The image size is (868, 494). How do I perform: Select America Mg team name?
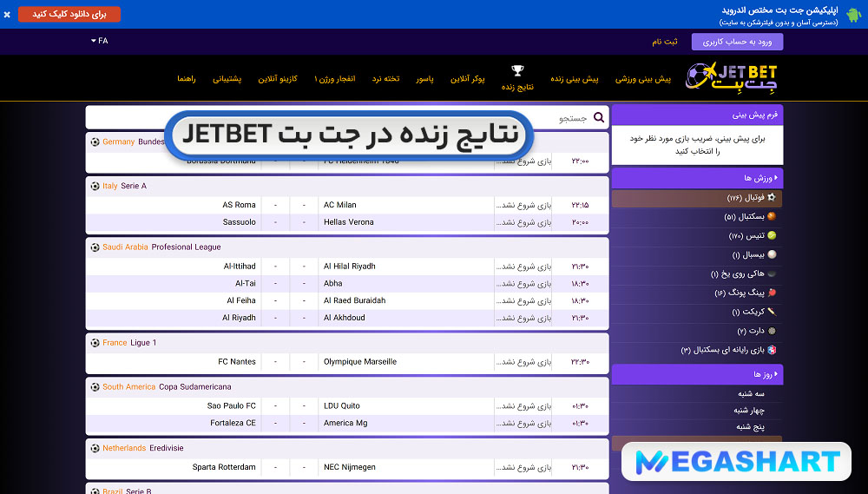click(x=345, y=423)
